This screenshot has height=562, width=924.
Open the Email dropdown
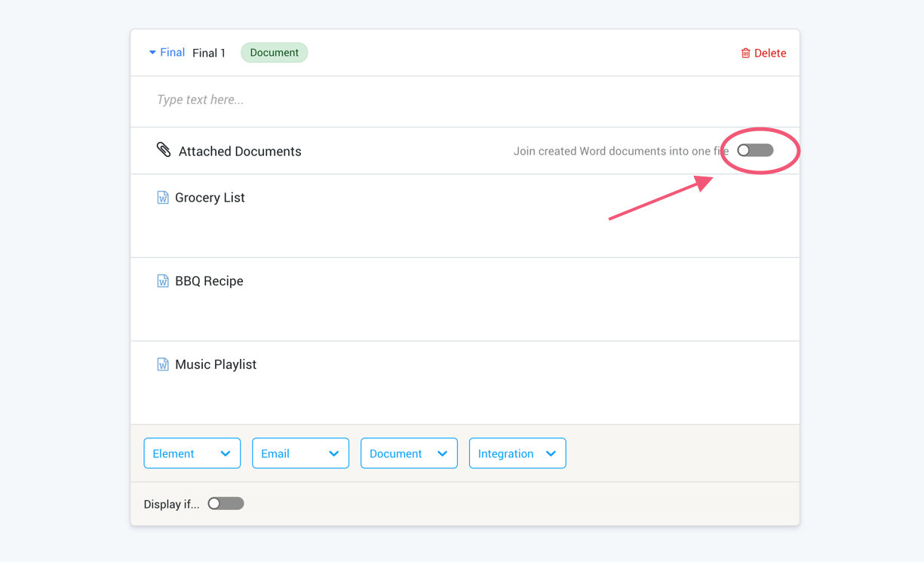pos(300,453)
